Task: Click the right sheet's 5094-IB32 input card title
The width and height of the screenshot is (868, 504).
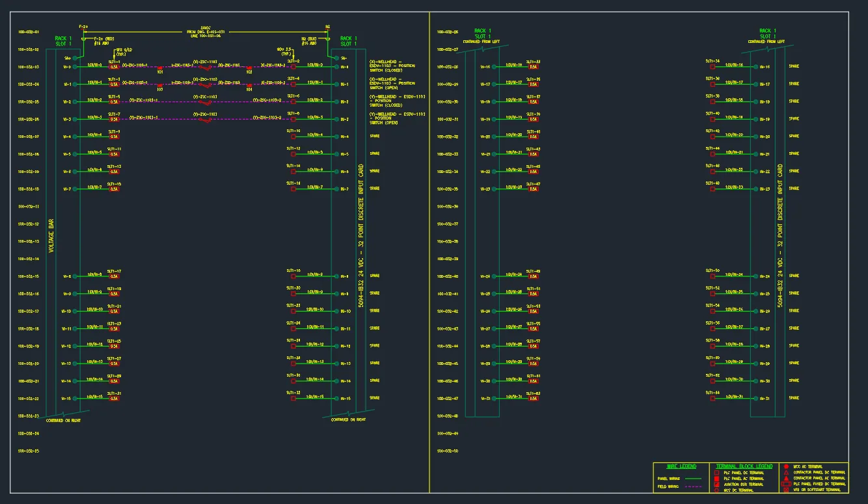Action: coord(780,235)
